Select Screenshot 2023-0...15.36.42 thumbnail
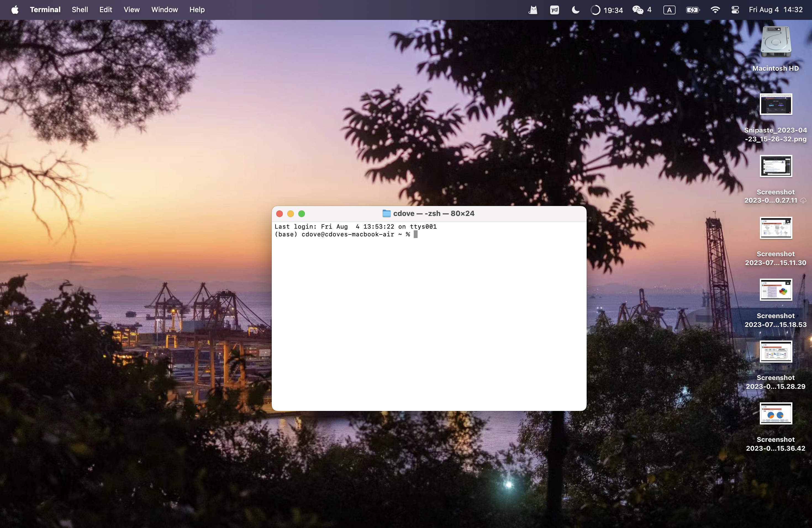The width and height of the screenshot is (812, 528). click(x=776, y=413)
